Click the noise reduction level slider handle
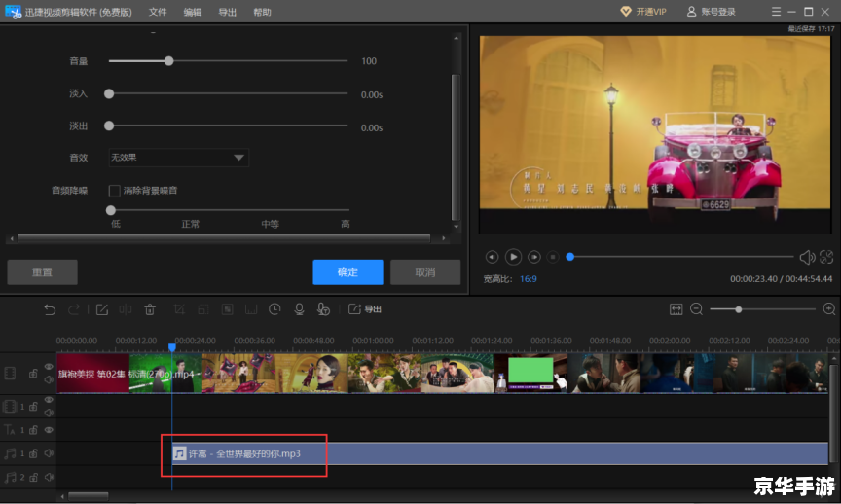Screen dimensions: 841x504 pos(111,210)
